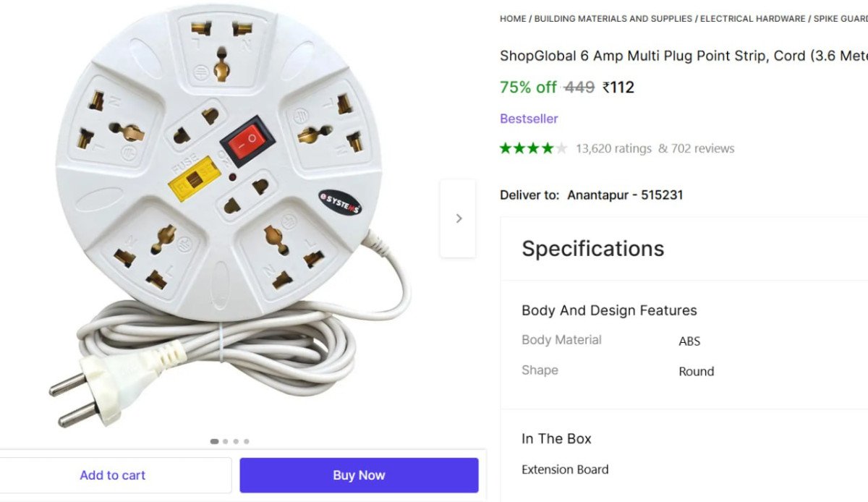
Task: Click the In The Box heading
Action: click(556, 438)
